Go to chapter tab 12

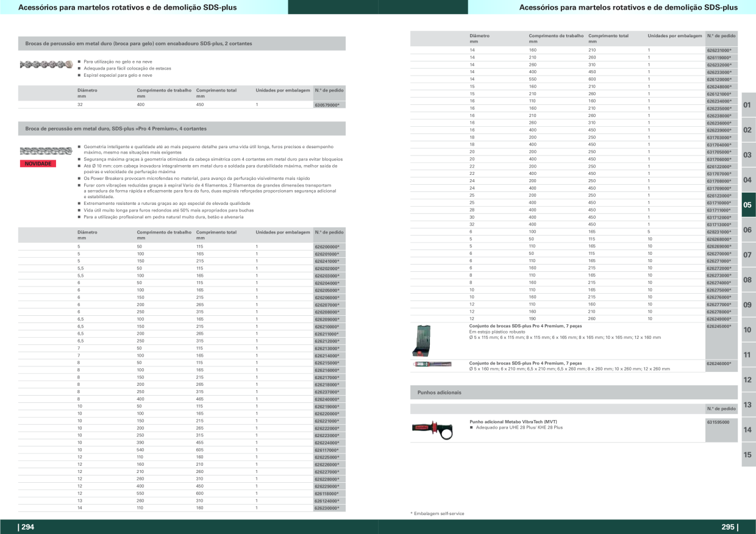(748, 380)
